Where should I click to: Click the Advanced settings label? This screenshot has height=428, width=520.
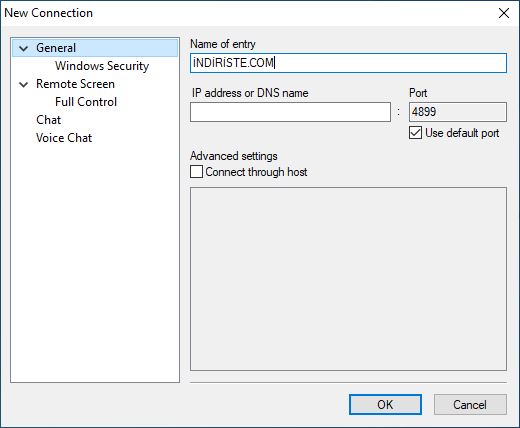click(x=234, y=156)
